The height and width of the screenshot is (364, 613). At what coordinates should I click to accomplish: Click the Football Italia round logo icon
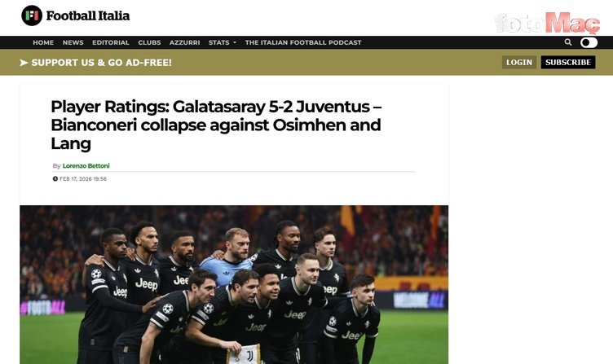(x=32, y=15)
